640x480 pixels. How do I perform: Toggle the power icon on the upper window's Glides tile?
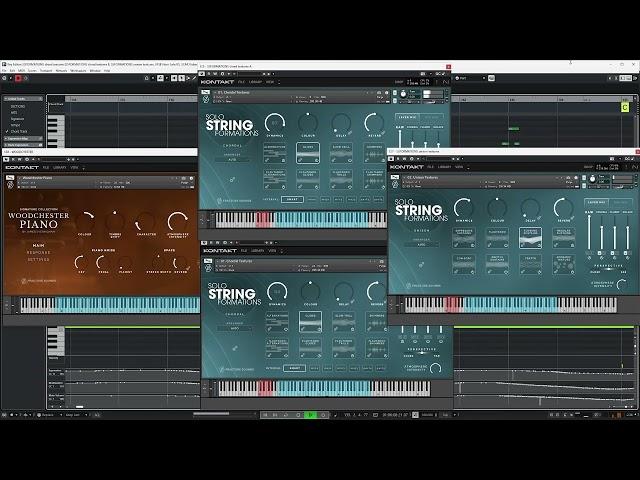(316, 161)
